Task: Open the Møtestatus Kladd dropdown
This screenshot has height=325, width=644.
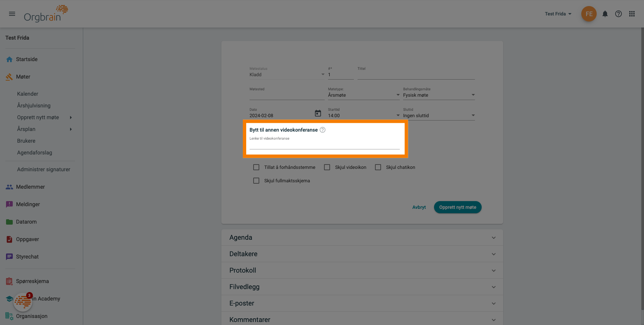Action: tap(287, 75)
